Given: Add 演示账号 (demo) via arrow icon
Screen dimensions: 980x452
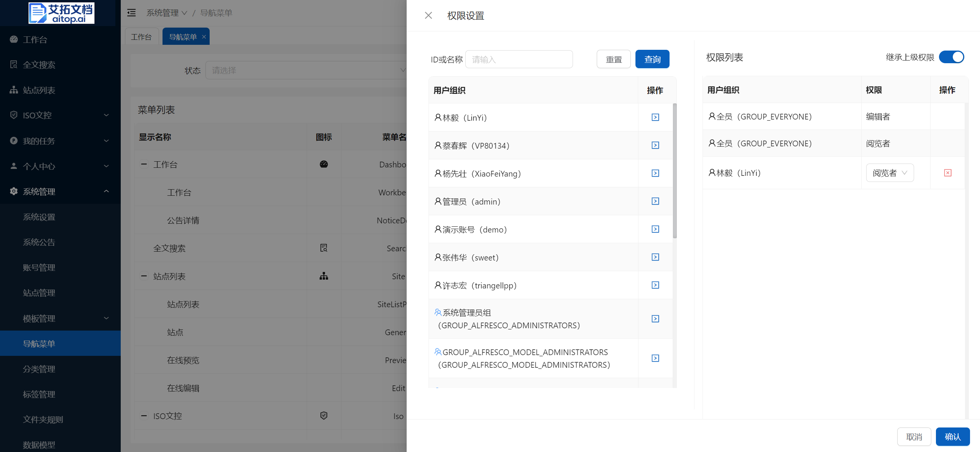Looking at the screenshot, I should pos(655,229).
